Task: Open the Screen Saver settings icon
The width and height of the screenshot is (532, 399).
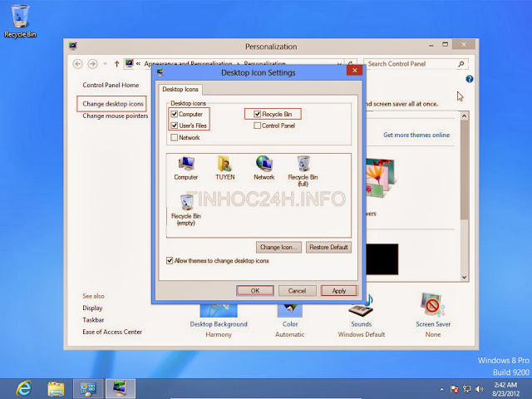Action: (432, 305)
